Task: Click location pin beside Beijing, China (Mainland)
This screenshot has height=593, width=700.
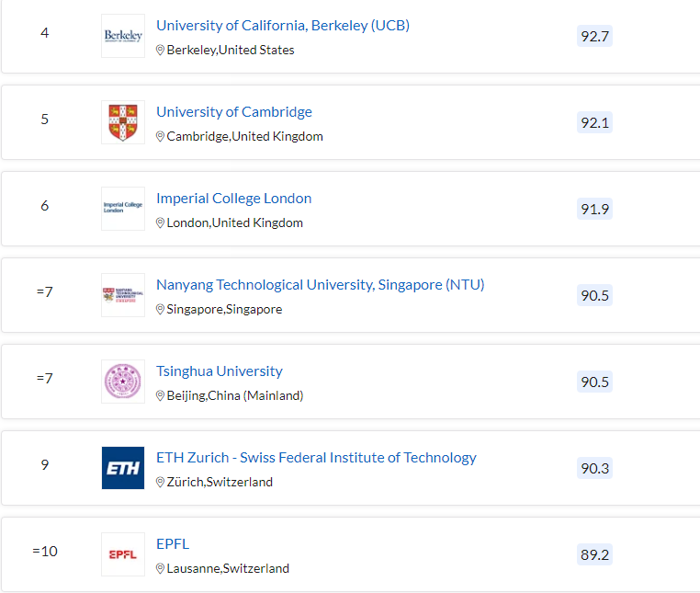Action: pos(160,396)
